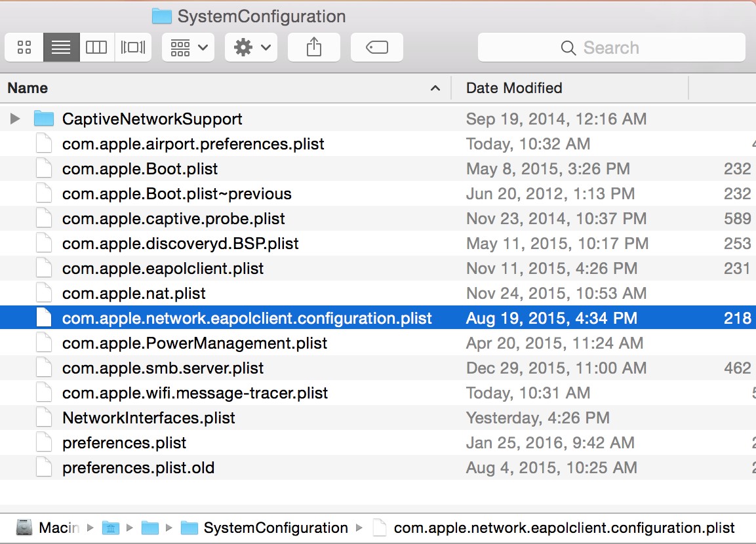Click the file icon of preferences.plist.old
The width and height of the screenshot is (756, 544).
tap(44, 467)
